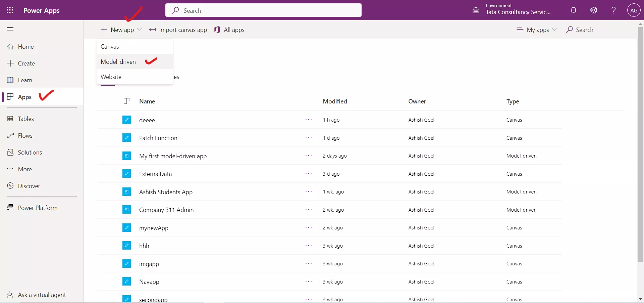Open Flows from the left navigation
Screen dimensions: 644x303
(x=10, y=135)
